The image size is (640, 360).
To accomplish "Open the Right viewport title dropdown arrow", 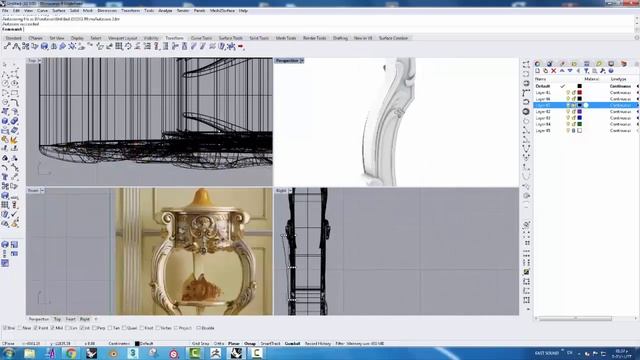I will 290,191.
